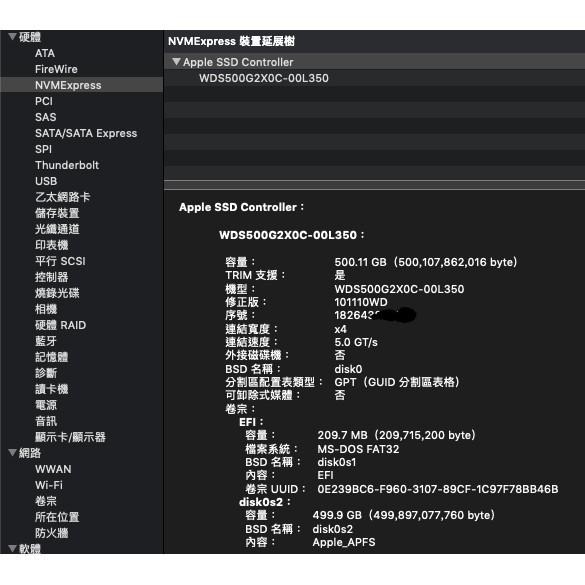Open 藍牙 Bluetooth entry
This screenshot has width=585, height=585.
(x=46, y=341)
